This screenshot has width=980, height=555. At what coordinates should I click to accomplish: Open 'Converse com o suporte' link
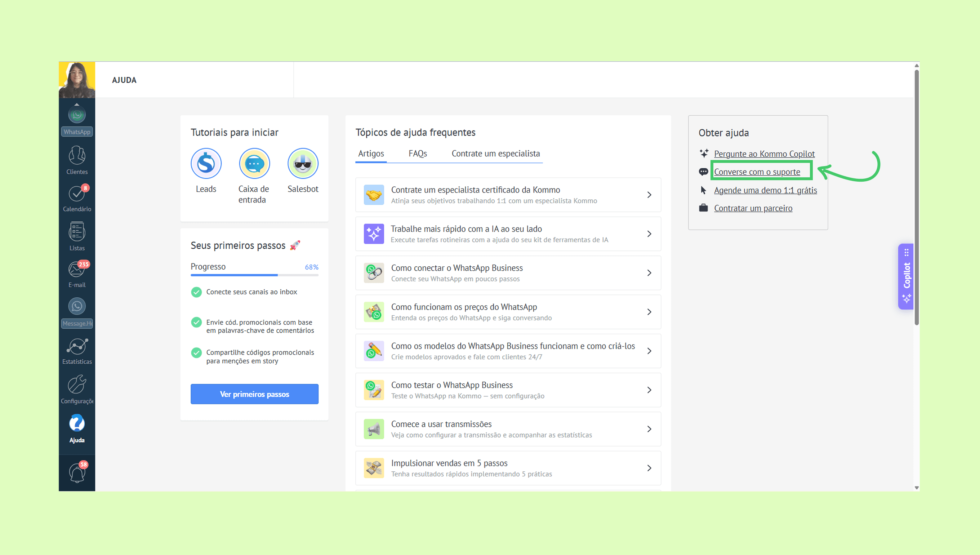pyautogui.click(x=757, y=172)
